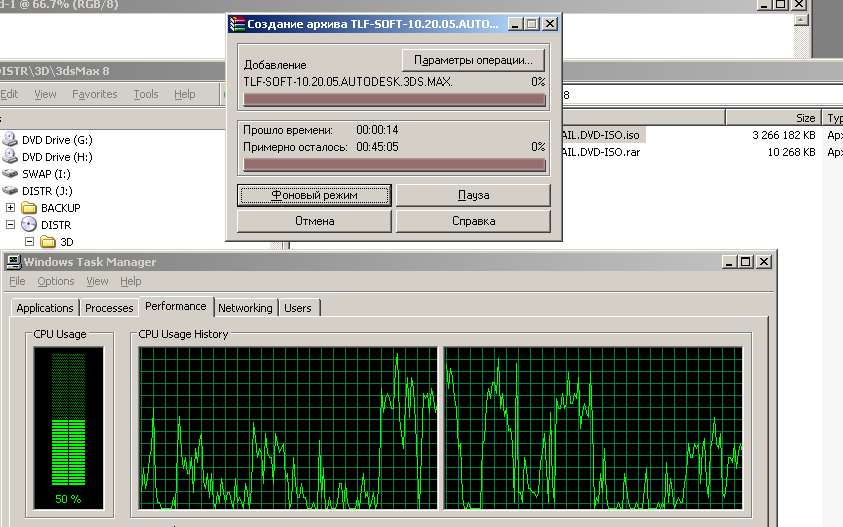
Task: Open the View menu in Task Manager
Action: [97, 281]
